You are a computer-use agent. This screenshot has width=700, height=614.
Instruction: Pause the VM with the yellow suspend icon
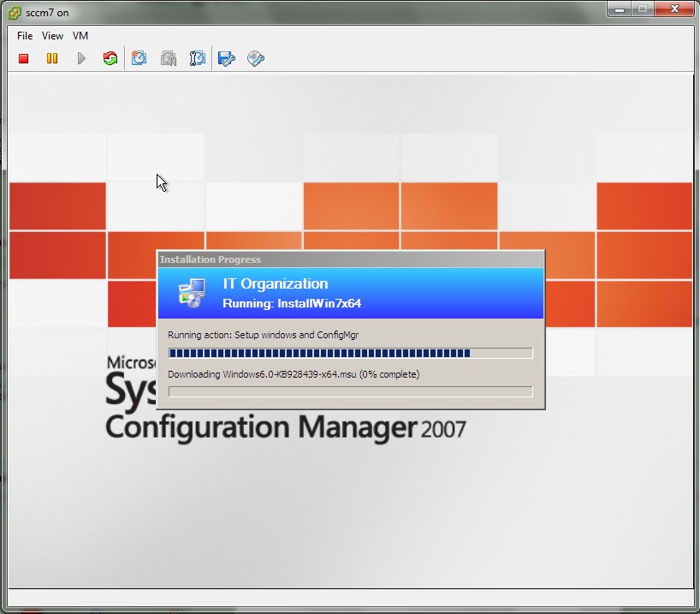coord(52,58)
